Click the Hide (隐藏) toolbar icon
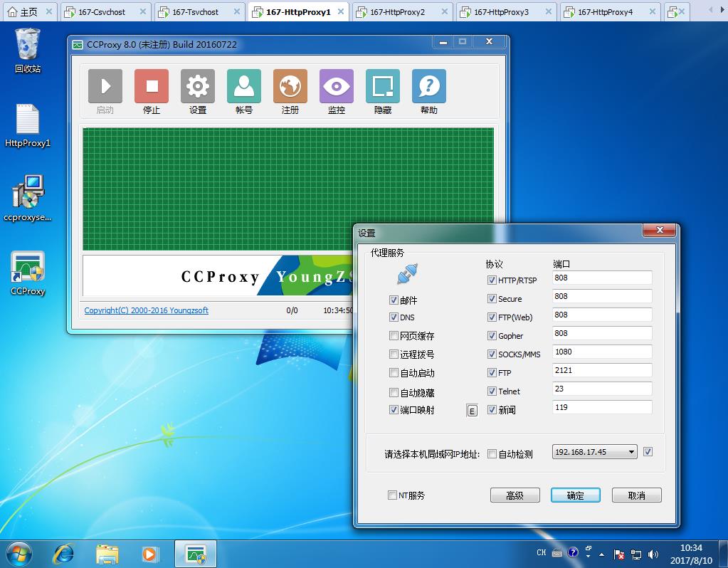Screen dimensions: 728x568 [x=383, y=87]
